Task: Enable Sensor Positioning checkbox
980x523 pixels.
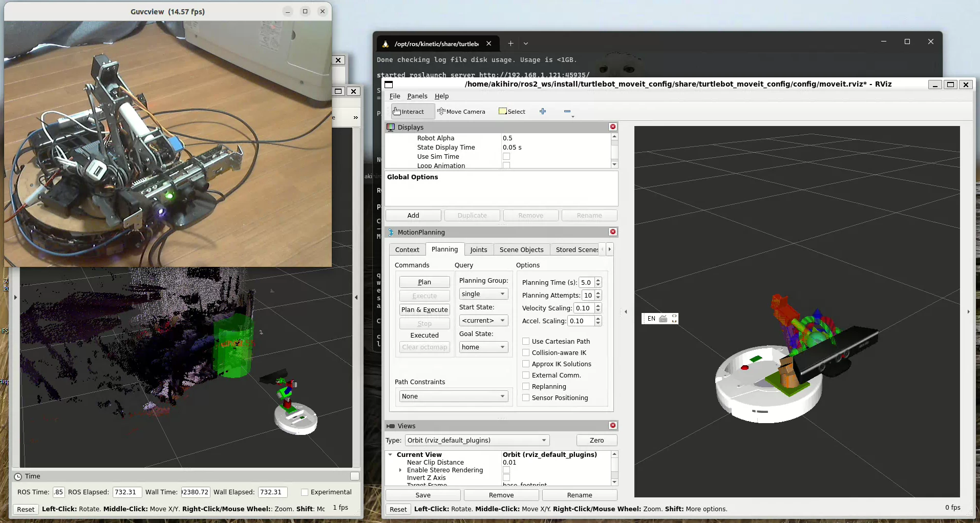Action: pyautogui.click(x=526, y=398)
